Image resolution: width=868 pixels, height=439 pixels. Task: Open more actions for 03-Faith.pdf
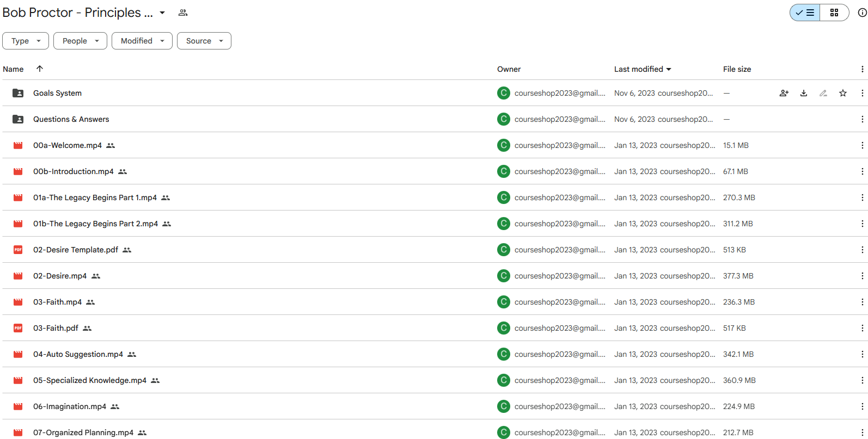(861, 328)
